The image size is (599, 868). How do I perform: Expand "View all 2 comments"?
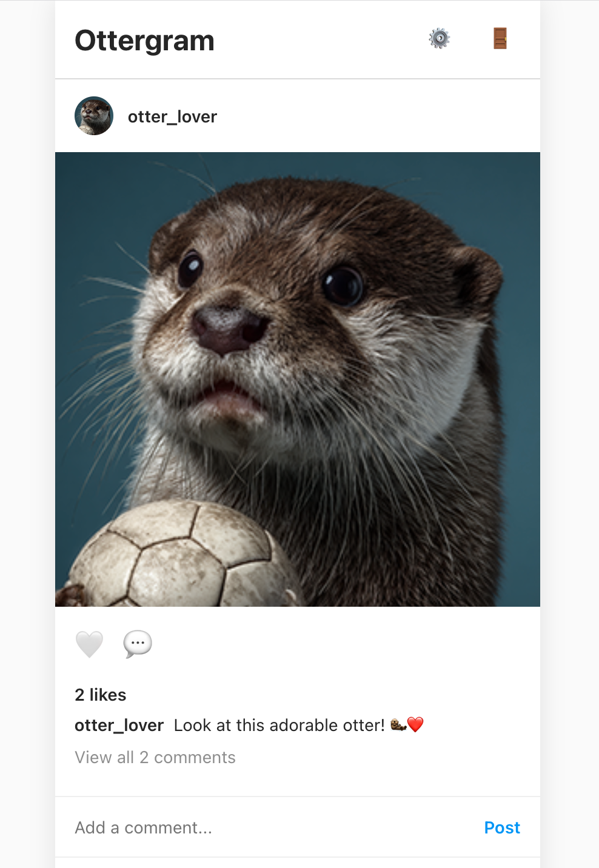[x=155, y=758]
